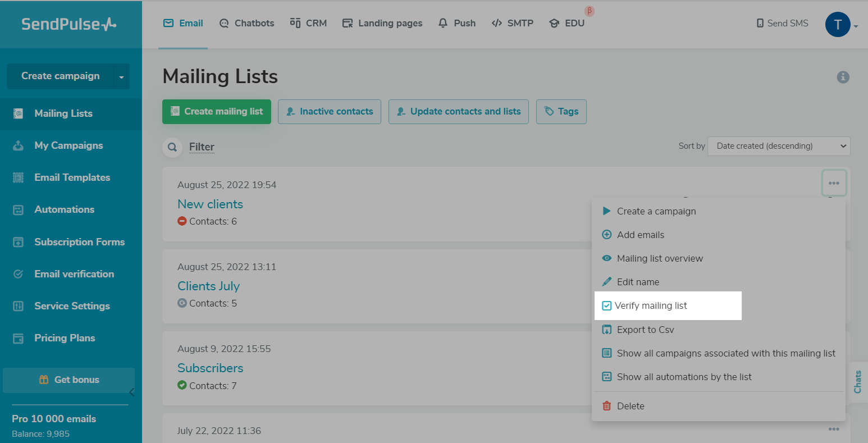
Task: Go to Email verification in sidebar
Action: click(74, 274)
